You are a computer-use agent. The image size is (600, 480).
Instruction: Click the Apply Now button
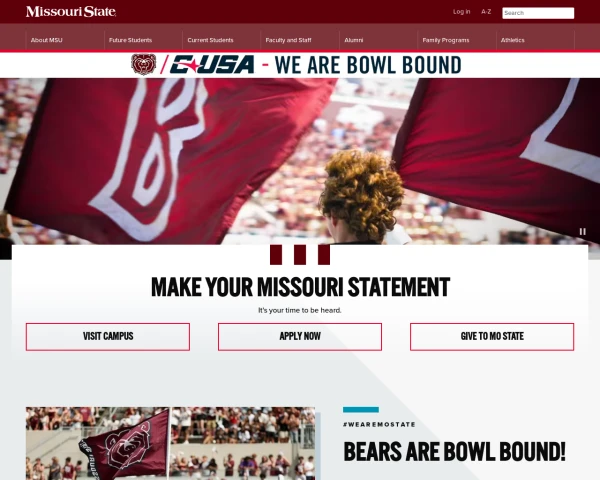click(x=300, y=337)
